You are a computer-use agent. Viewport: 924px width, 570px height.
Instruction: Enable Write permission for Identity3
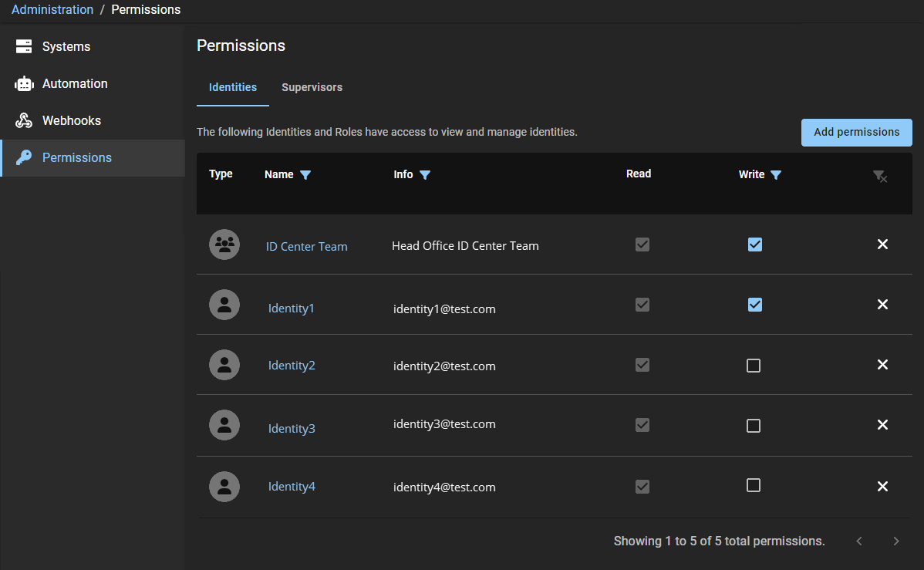tap(753, 426)
